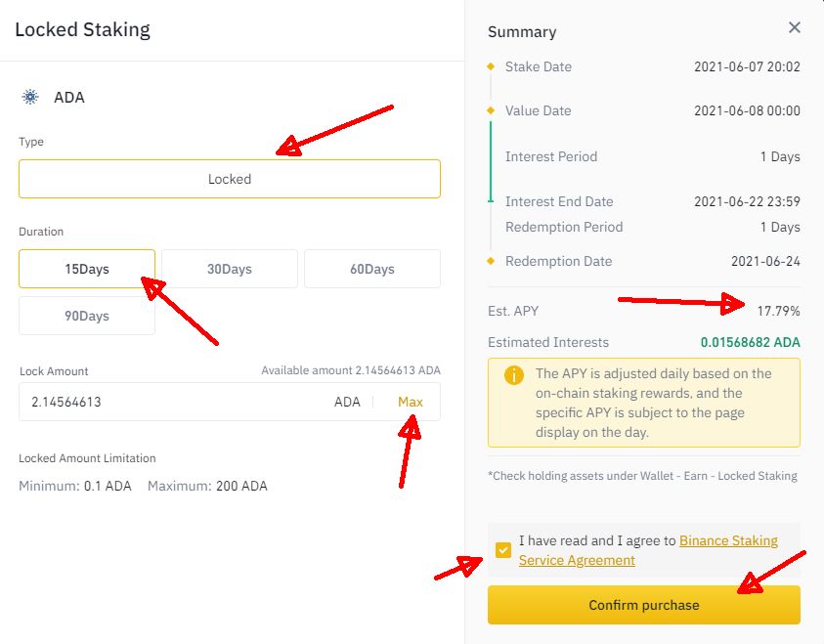Image resolution: width=824 pixels, height=644 pixels.
Task: Choose the 90Days duration
Action: 87,316
